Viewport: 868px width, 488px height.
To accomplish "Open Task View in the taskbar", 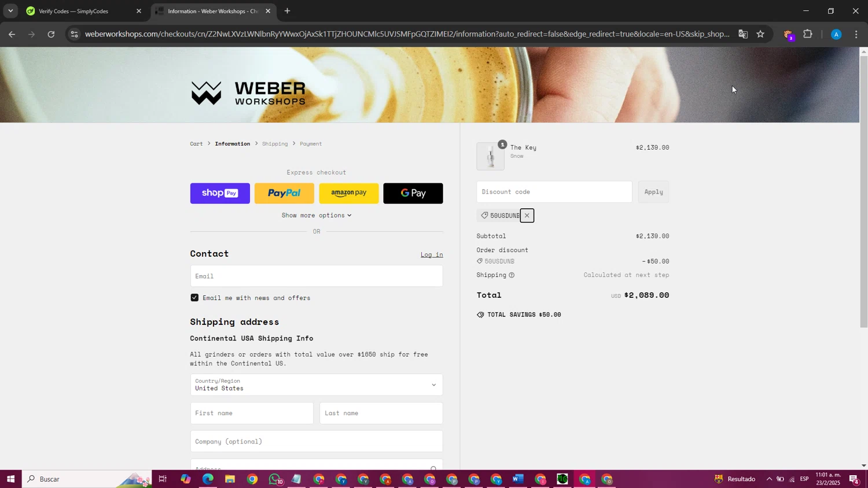I will coord(163,479).
